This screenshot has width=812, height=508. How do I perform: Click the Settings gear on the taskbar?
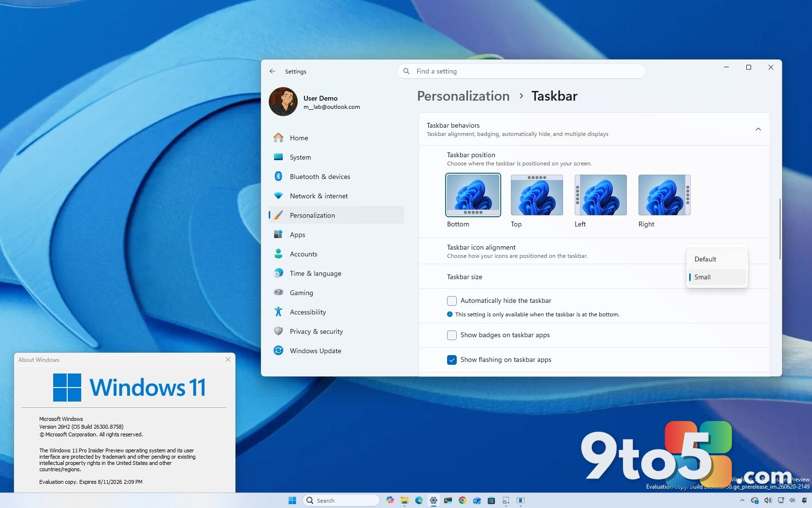[434, 500]
